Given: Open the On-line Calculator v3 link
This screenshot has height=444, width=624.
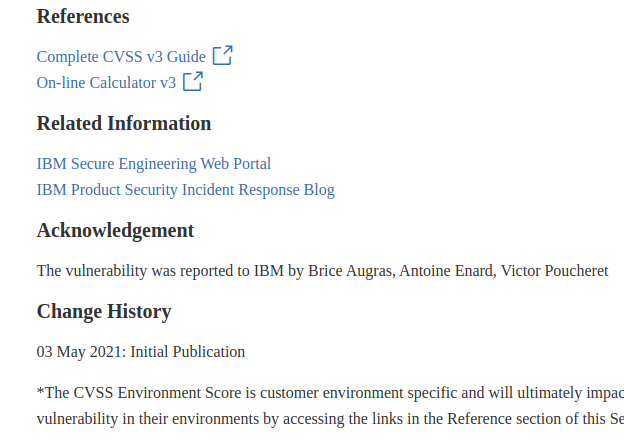Looking at the screenshot, I should (x=106, y=83).
